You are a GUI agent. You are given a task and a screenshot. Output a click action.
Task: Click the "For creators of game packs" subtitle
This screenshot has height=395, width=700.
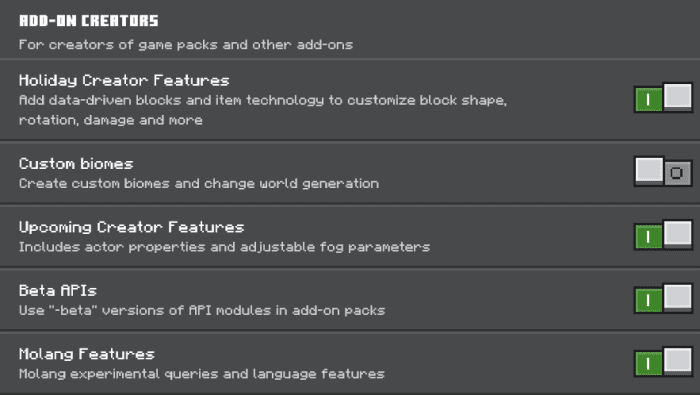(x=186, y=45)
